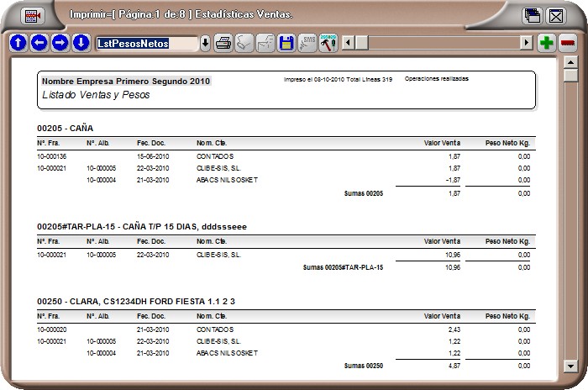Image resolution: width=588 pixels, height=390 pixels.
Task: Save the report with floppy disk icon
Action: [x=286, y=43]
